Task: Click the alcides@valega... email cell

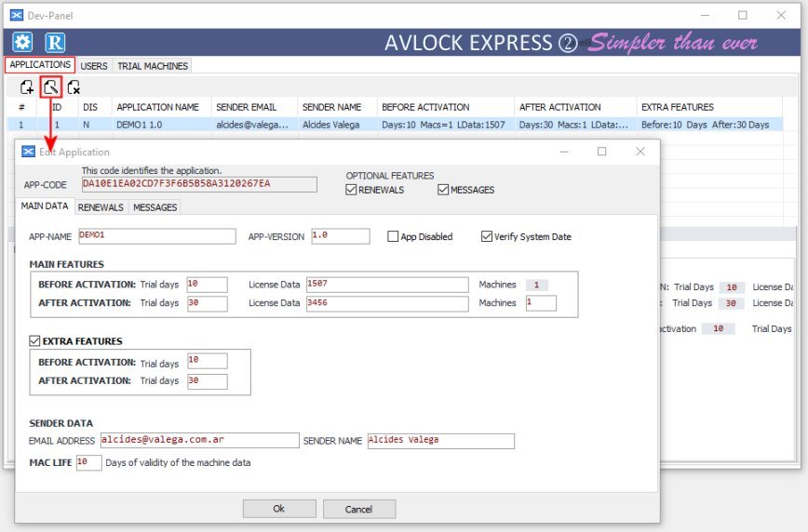Action: [x=254, y=125]
